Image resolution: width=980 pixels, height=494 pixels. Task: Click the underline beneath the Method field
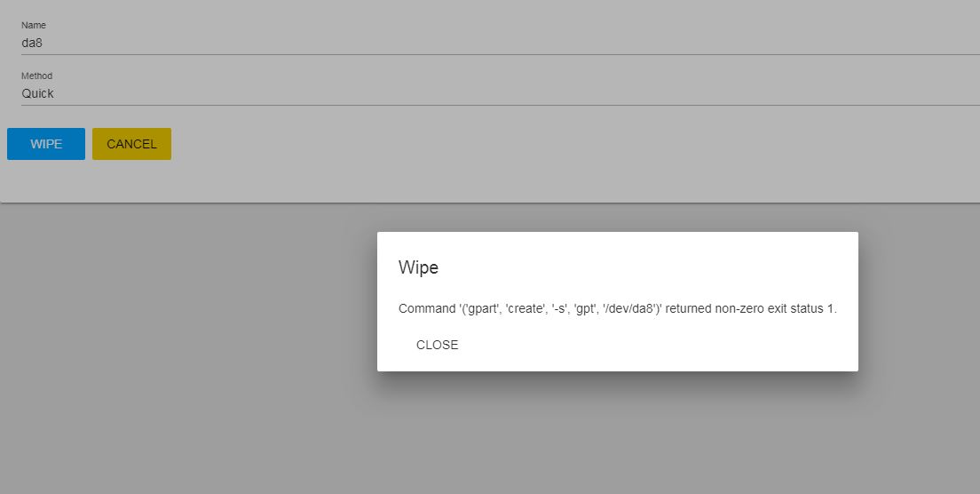pyautogui.click(x=497, y=105)
